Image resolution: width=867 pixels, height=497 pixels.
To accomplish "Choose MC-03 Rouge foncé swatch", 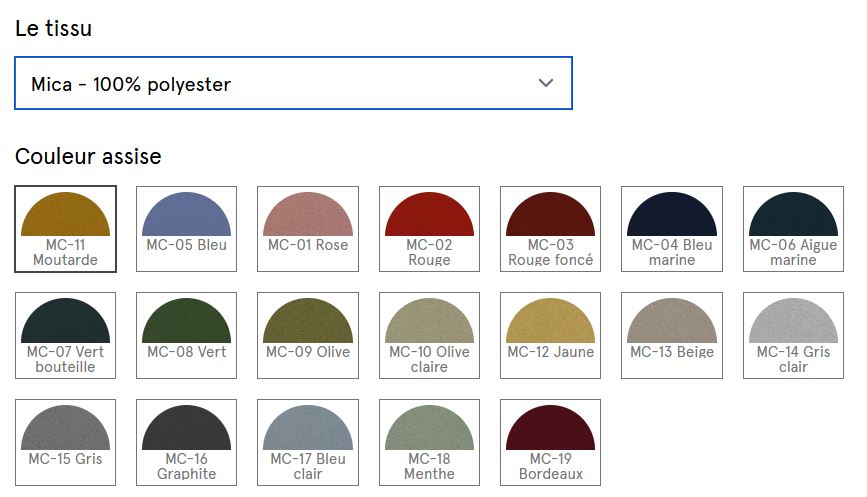I will pos(550,228).
